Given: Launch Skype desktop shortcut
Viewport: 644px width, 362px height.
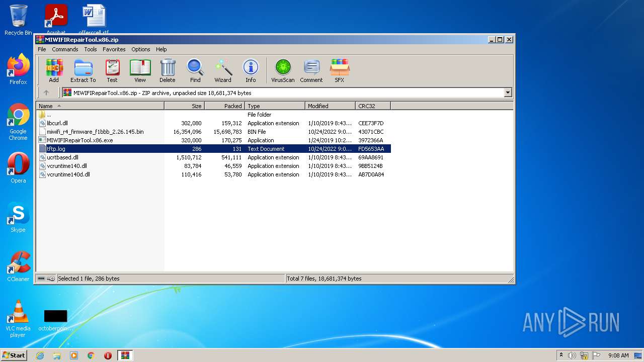Looking at the screenshot, I should pyautogui.click(x=18, y=217).
